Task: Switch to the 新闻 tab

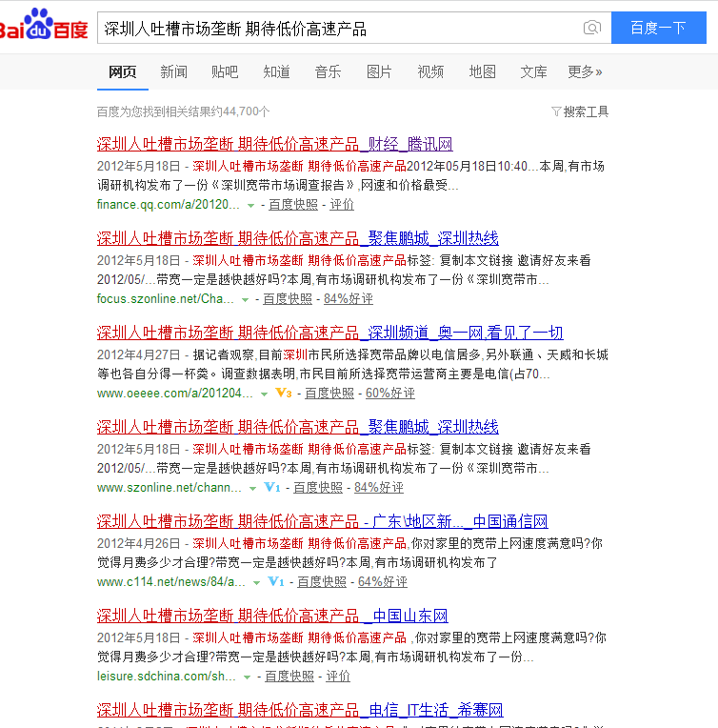Action: tap(173, 71)
